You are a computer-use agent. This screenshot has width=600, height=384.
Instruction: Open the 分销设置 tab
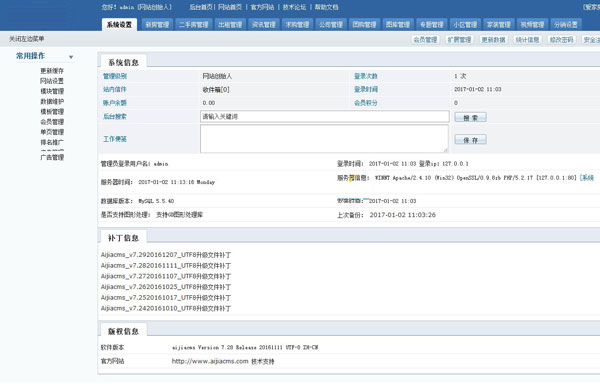566,24
